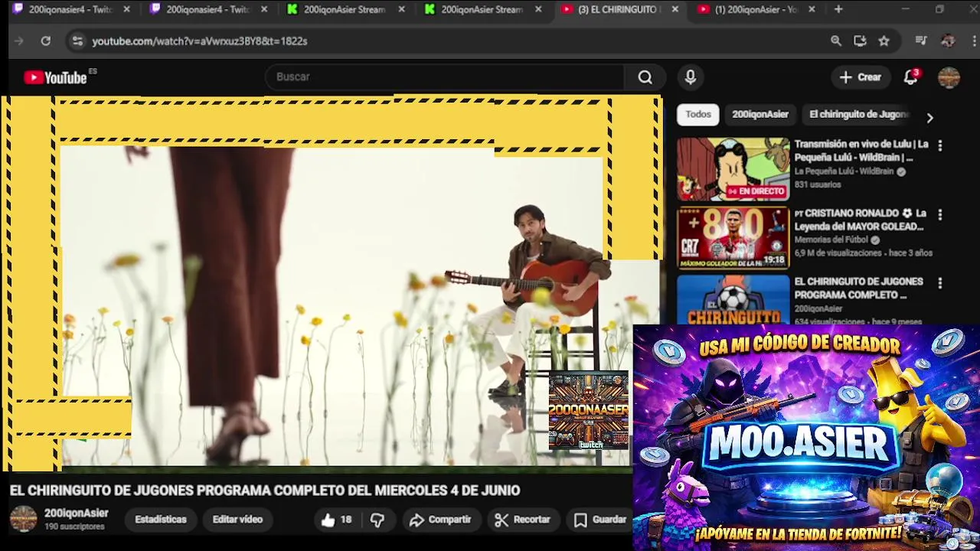The image size is (980, 551).
Task: Open 200iqonAsier channel name link
Action: pos(77,514)
